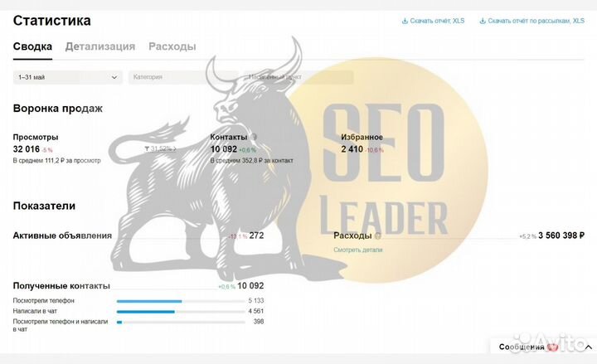The height and width of the screenshot is (364, 597).
Task: Switch to the Сводка tab
Action: pyautogui.click(x=32, y=46)
